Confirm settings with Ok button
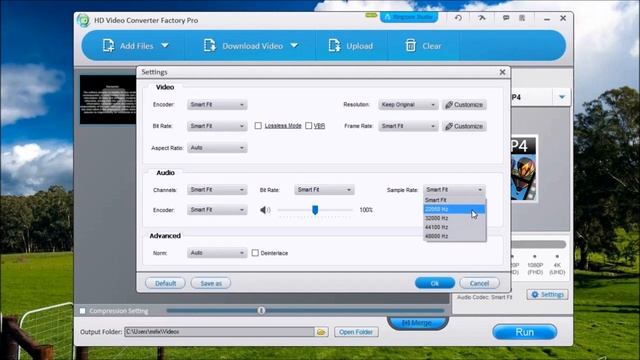This screenshot has height=360, width=640. pyautogui.click(x=435, y=283)
